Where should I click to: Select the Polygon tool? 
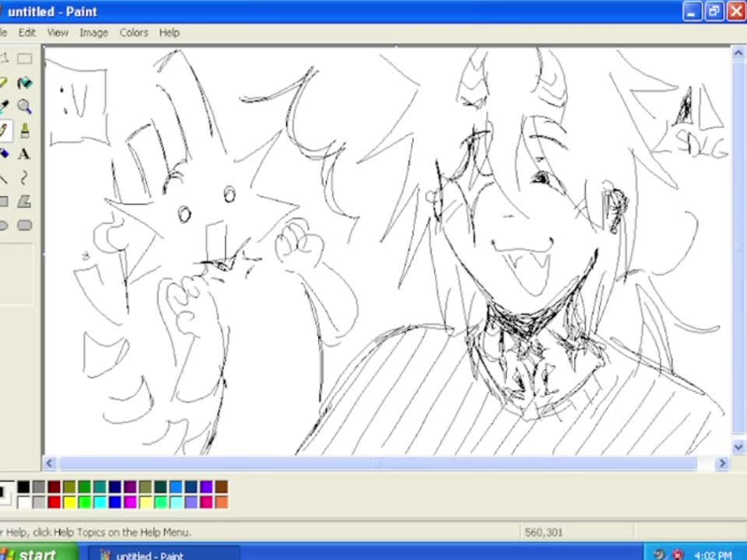[x=25, y=201]
